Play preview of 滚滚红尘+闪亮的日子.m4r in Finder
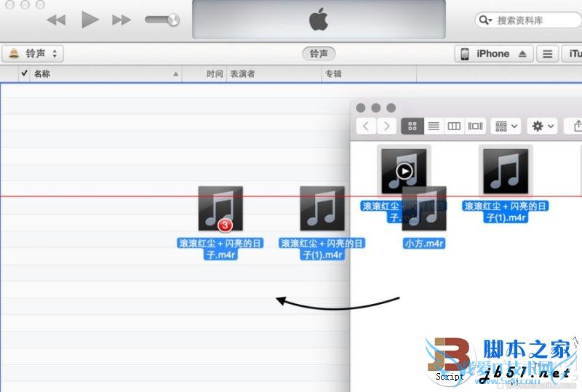This screenshot has height=392, width=582. (404, 172)
